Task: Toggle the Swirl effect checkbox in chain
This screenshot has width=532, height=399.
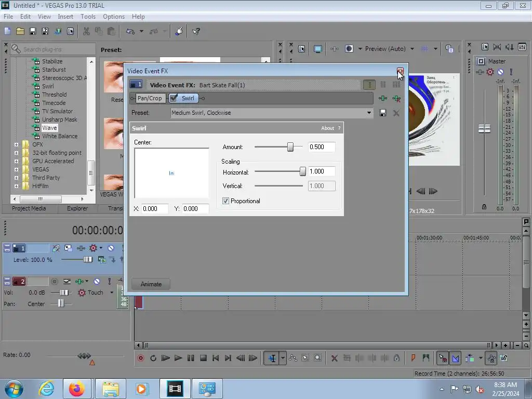Action: coord(174,98)
